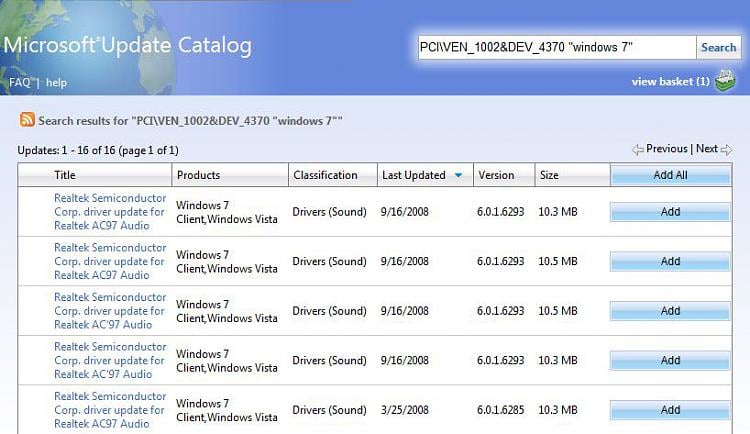The height and width of the screenshot is (434, 750).
Task: Open Realtek driver title dated 3/25/2008
Action: point(110,410)
